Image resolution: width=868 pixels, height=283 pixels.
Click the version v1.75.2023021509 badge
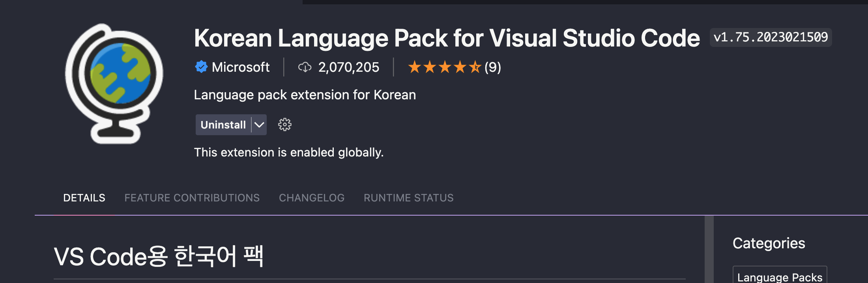point(771,37)
